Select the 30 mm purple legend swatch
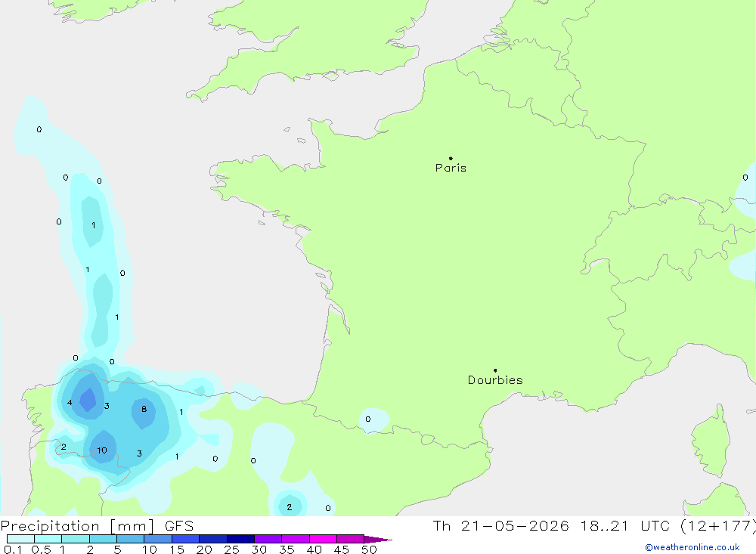Viewport: 756px width, 554px height. [268, 539]
